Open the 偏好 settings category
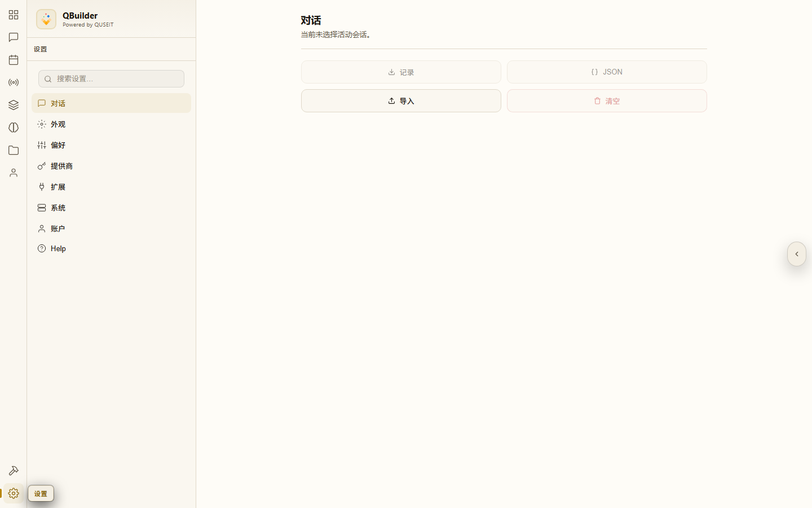Viewport: 812px width, 508px height. 111,145
